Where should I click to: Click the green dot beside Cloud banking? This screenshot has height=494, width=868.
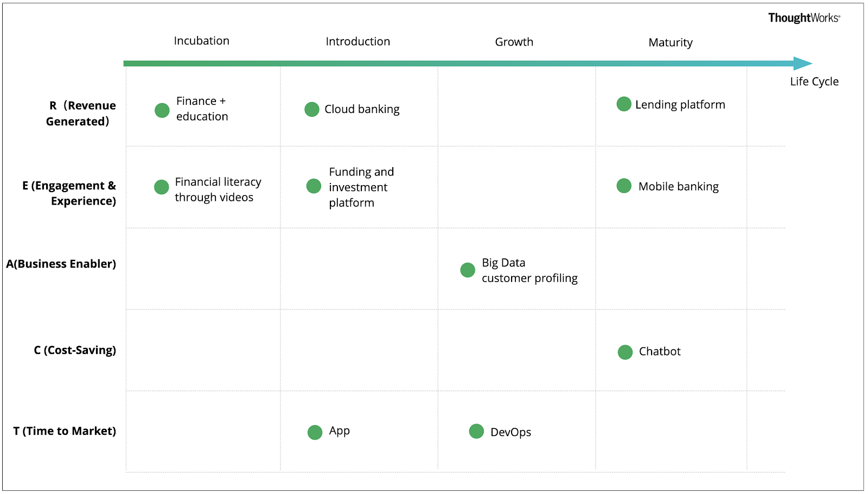312,109
